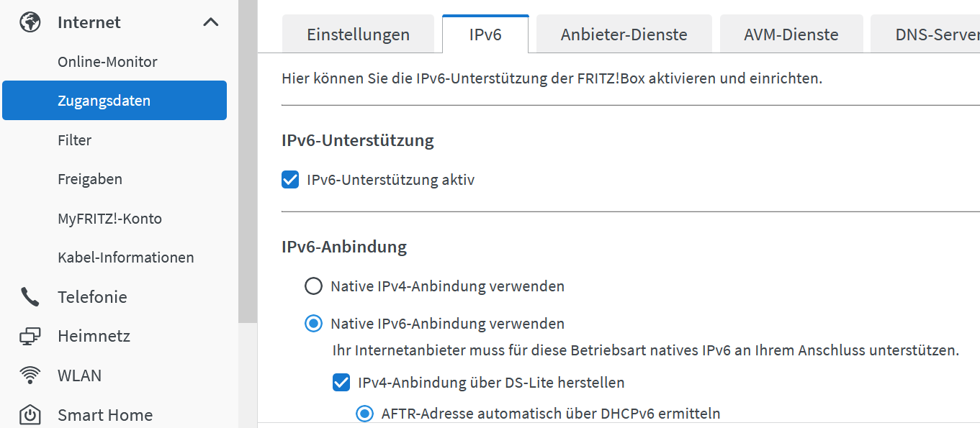Click the Telefonie phone icon
Screen dimensions: 980x428
tap(30, 297)
